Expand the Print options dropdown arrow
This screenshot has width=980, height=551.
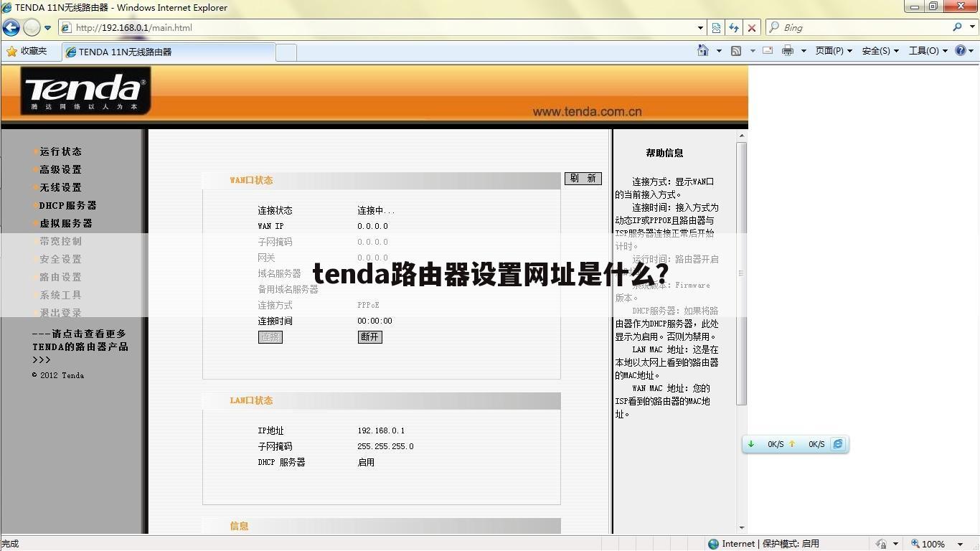point(804,51)
